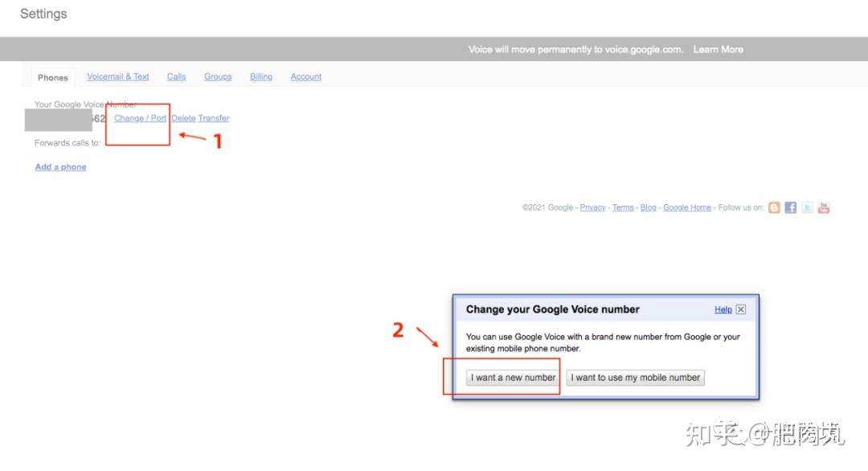The image size is (868, 471).
Task: Click the dialog title Change your Google Voice number
Action: [552, 309]
